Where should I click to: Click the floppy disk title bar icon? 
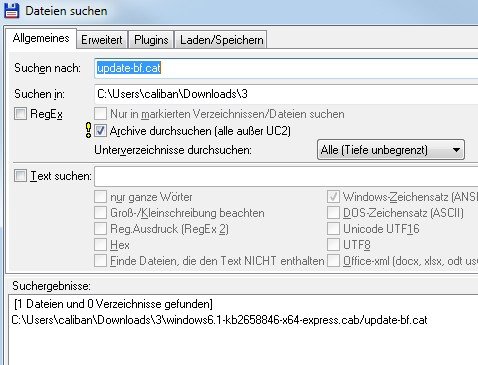point(11,10)
